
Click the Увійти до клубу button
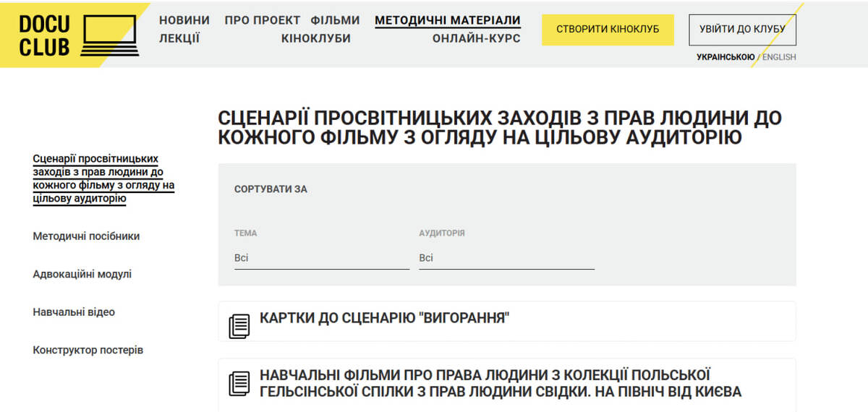click(x=742, y=30)
